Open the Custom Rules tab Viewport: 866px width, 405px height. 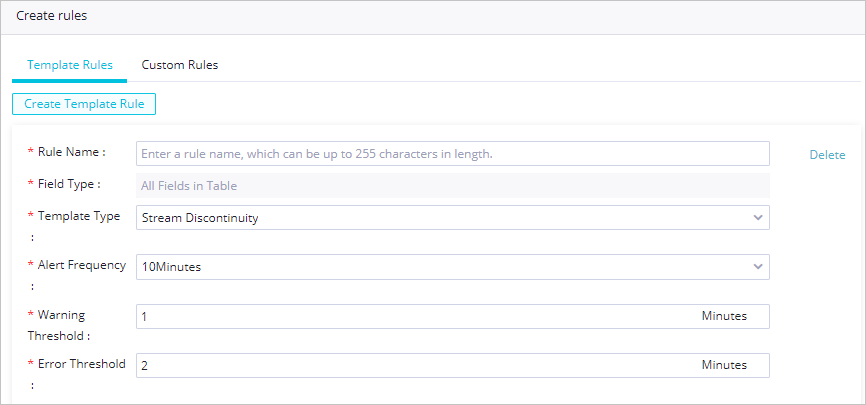[x=180, y=65]
